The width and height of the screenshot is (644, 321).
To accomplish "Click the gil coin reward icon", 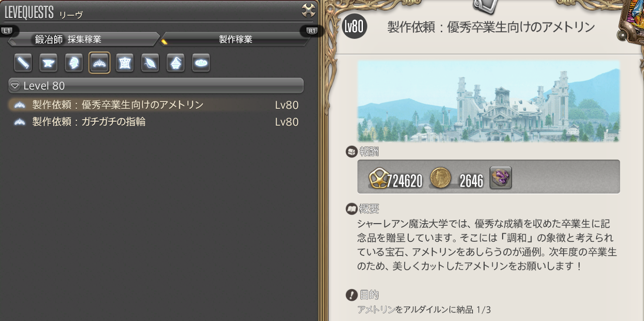I will coord(440,178).
